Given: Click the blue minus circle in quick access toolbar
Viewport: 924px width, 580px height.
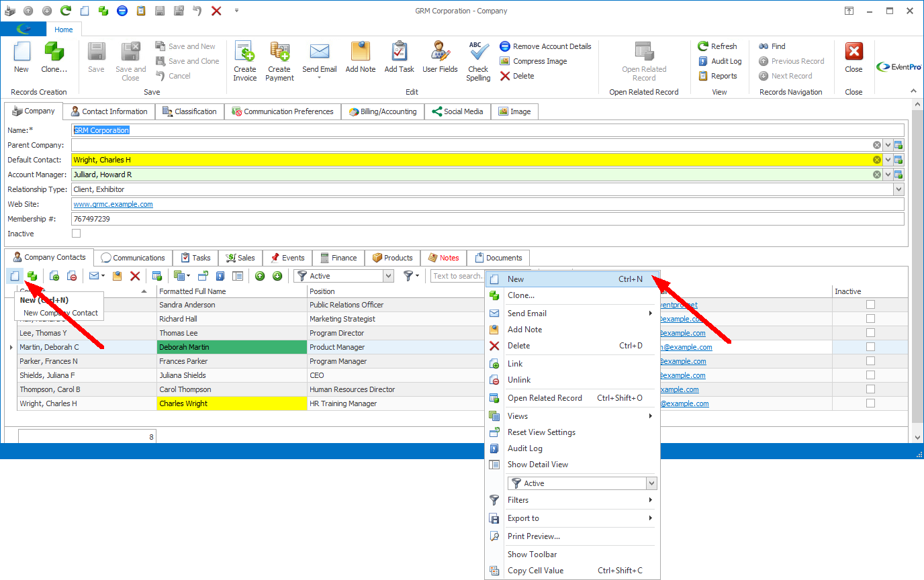Looking at the screenshot, I should [x=122, y=11].
